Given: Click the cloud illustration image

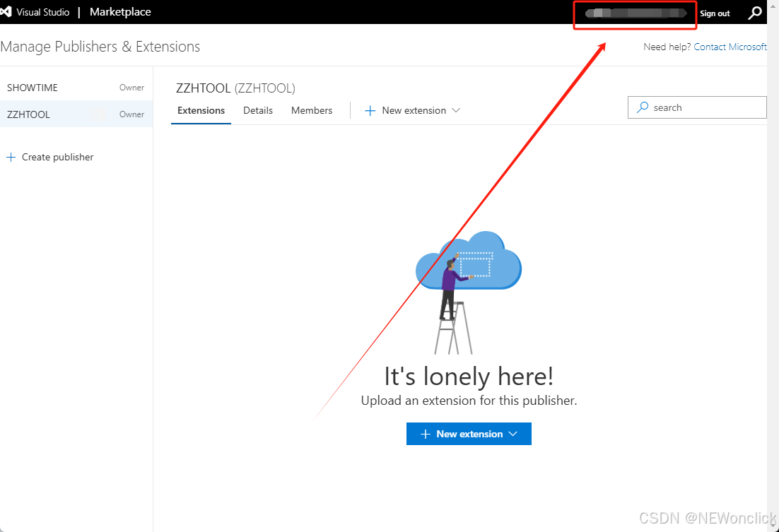Looking at the screenshot, I should (x=469, y=292).
